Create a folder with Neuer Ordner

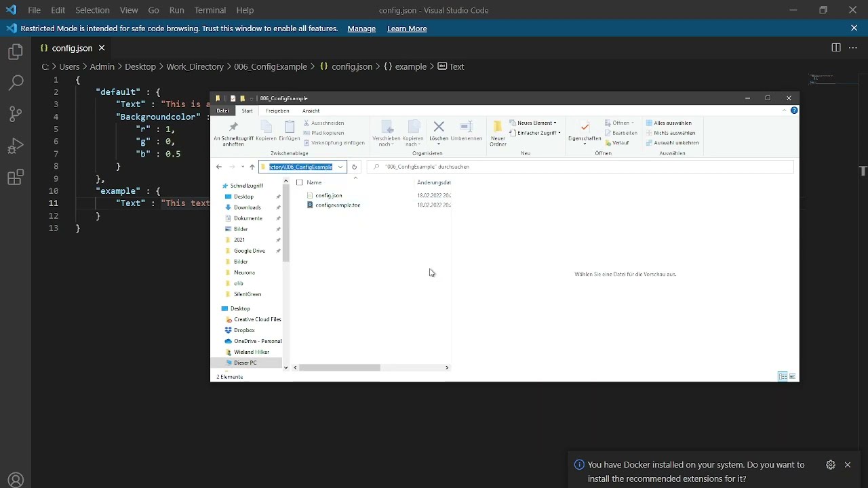click(x=498, y=134)
